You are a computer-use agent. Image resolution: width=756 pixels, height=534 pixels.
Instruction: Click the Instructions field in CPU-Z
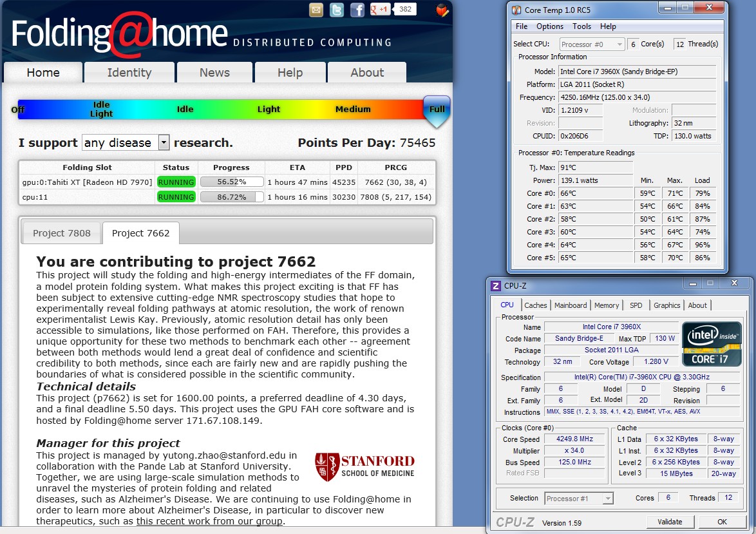(642, 412)
